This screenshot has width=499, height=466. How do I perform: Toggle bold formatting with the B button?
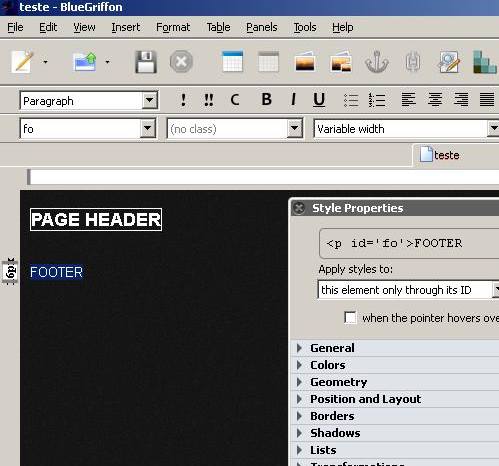[x=266, y=99]
